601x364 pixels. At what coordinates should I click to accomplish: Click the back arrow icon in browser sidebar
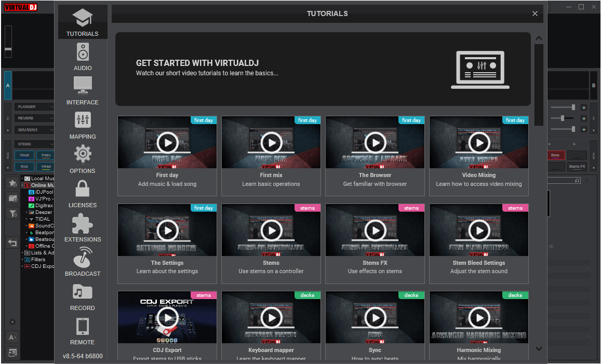tap(12, 242)
